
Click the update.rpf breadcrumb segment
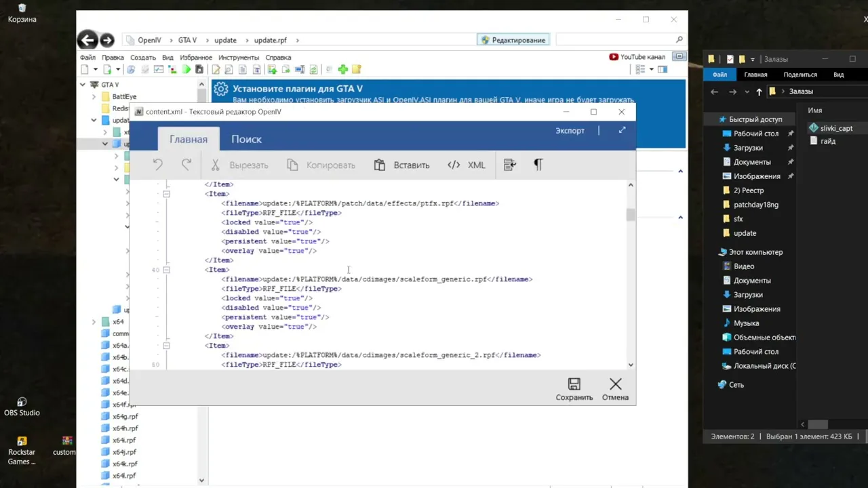270,40
